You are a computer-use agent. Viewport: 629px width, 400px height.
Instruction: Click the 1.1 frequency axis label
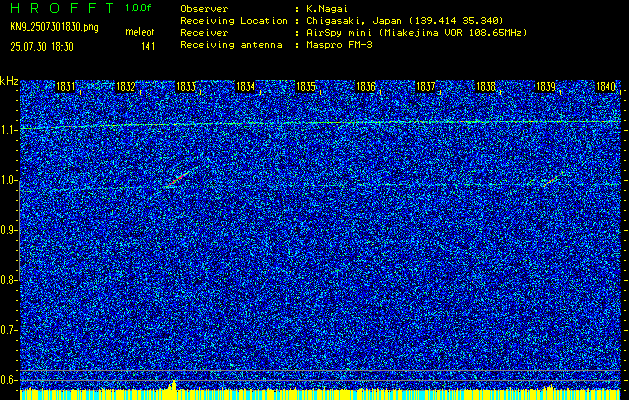click(x=8, y=130)
